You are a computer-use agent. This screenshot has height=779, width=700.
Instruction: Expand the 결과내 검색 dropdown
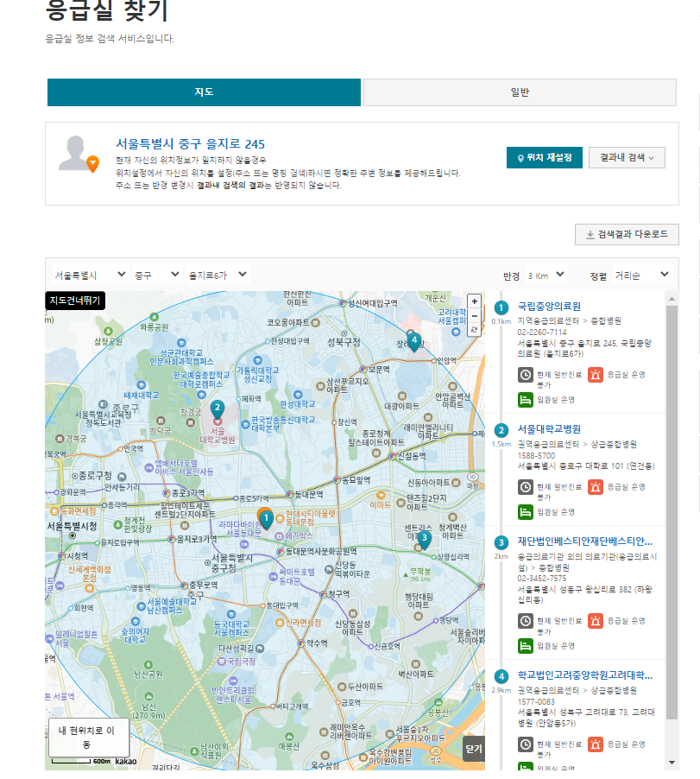click(627, 157)
